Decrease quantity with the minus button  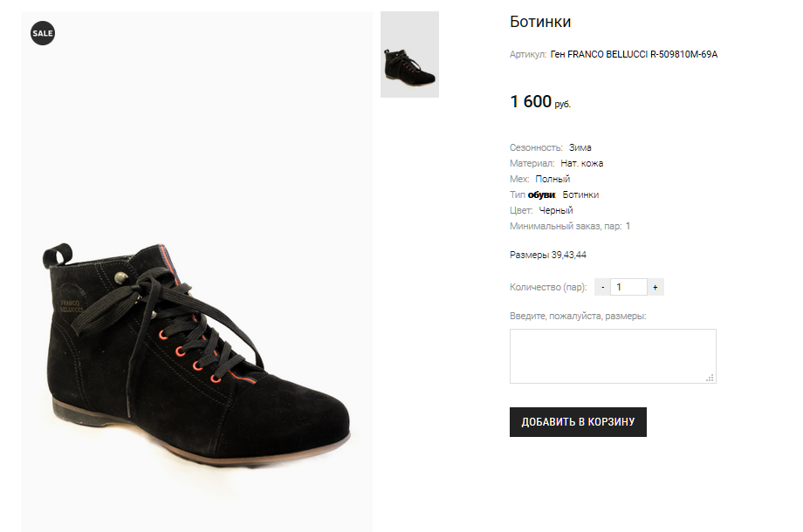click(x=602, y=287)
